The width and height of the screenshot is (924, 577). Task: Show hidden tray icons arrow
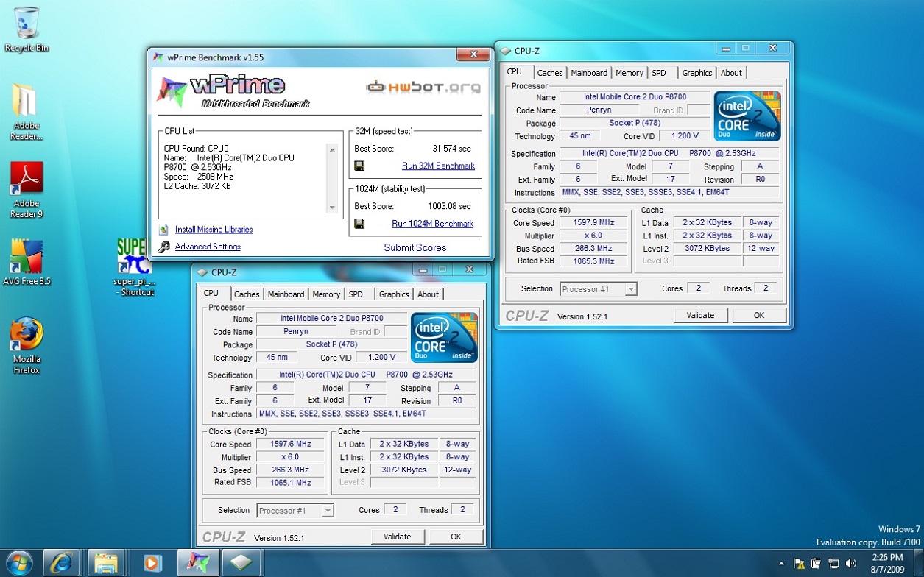click(x=782, y=564)
